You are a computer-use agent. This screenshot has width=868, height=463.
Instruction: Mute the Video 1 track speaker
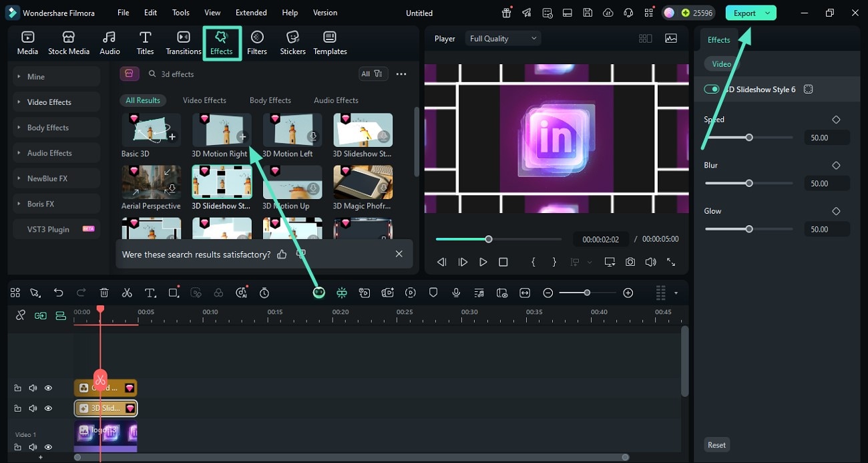(33, 447)
